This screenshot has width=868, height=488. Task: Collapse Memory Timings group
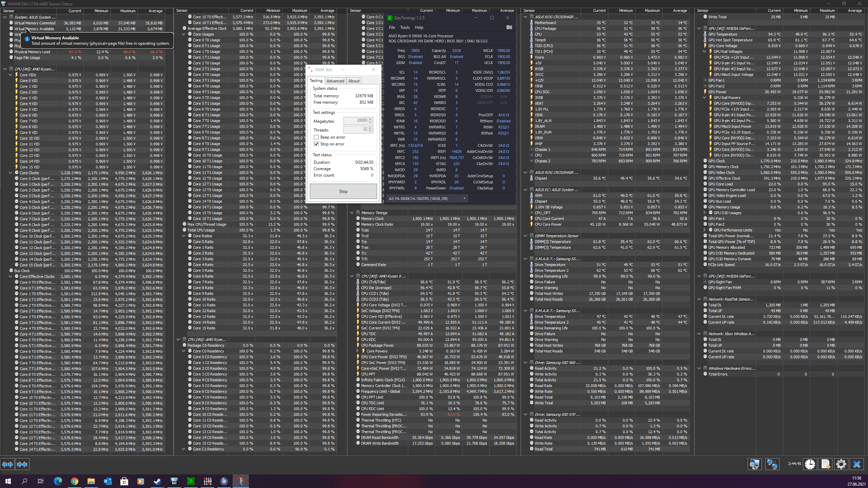point(352,213)
